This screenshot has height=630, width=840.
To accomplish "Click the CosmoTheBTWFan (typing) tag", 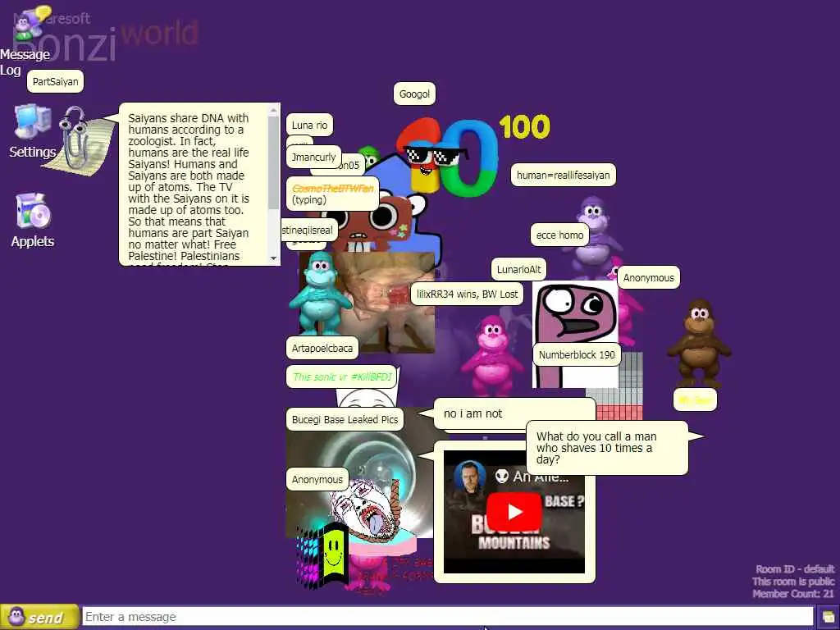I will 333,194.
